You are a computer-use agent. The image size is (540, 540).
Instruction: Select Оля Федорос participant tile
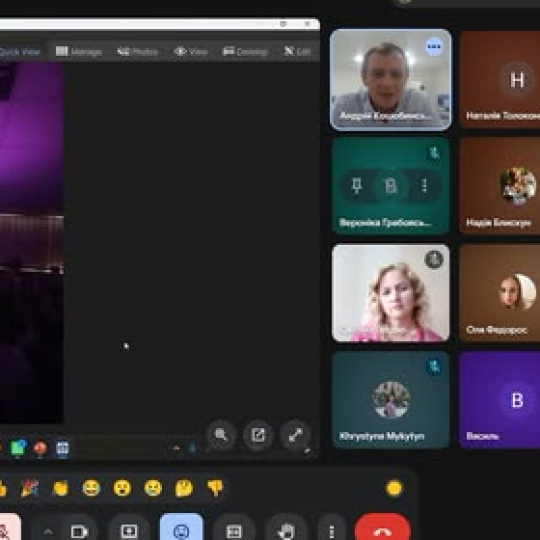point(500,293)
